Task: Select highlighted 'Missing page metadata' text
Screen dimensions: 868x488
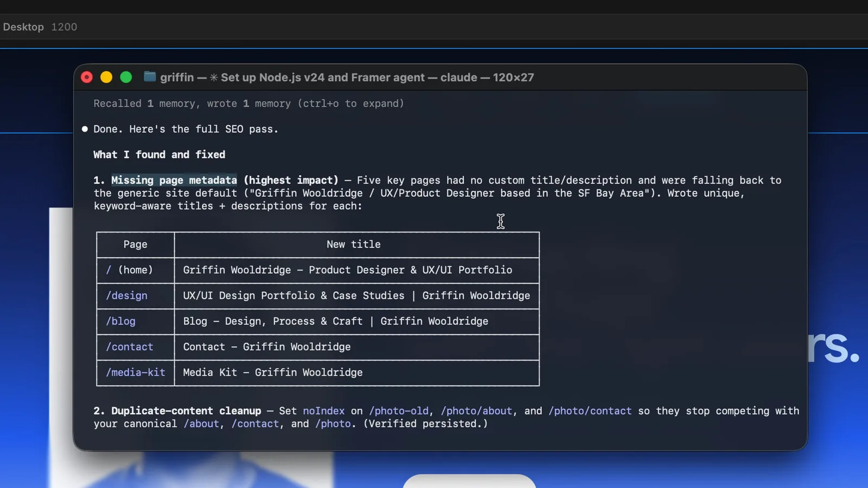Action: point(174,180)
